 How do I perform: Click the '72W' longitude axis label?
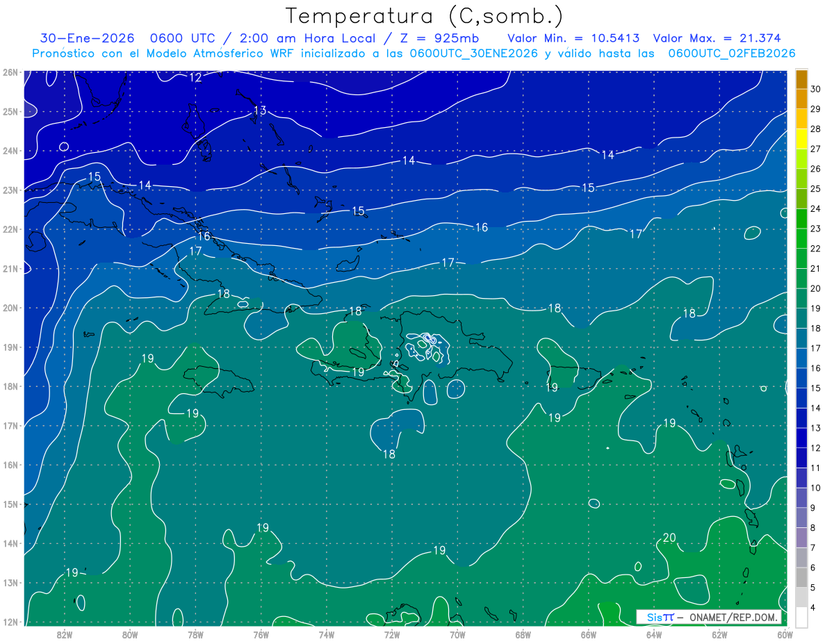click(392, 634)
